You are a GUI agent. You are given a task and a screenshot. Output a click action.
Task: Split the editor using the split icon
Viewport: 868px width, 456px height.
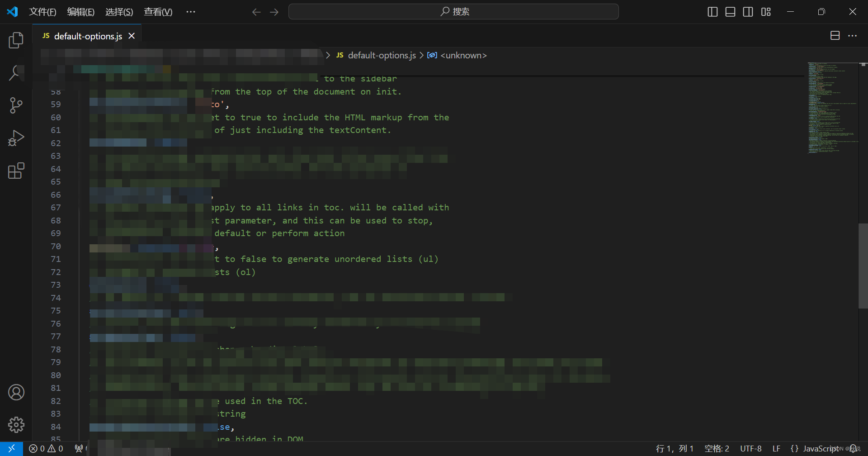tap(835, 35)
